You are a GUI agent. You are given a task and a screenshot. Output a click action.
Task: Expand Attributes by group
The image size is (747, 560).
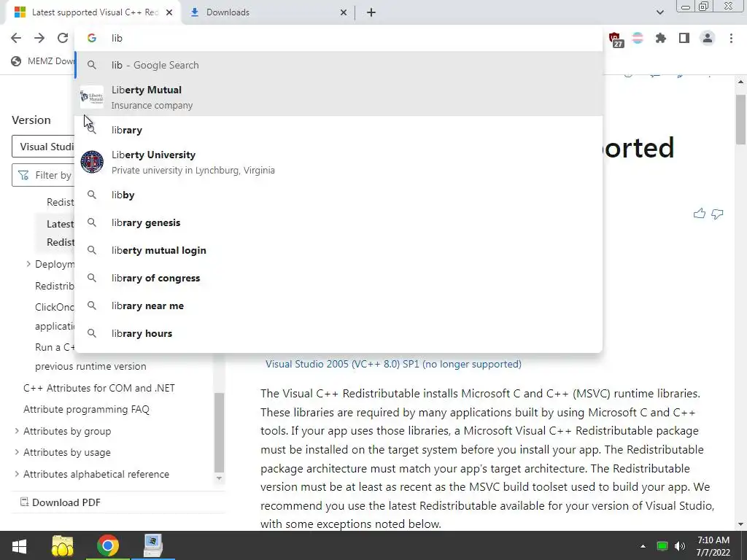point(17,431)
